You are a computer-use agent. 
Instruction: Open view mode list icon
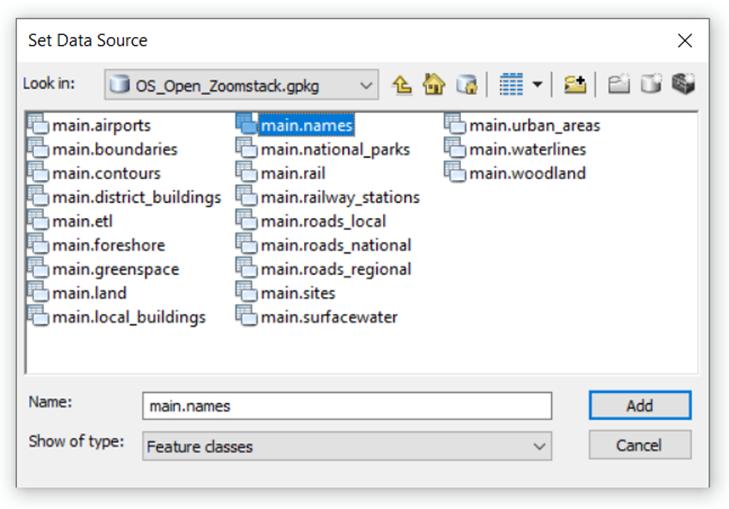pos(511,85)
